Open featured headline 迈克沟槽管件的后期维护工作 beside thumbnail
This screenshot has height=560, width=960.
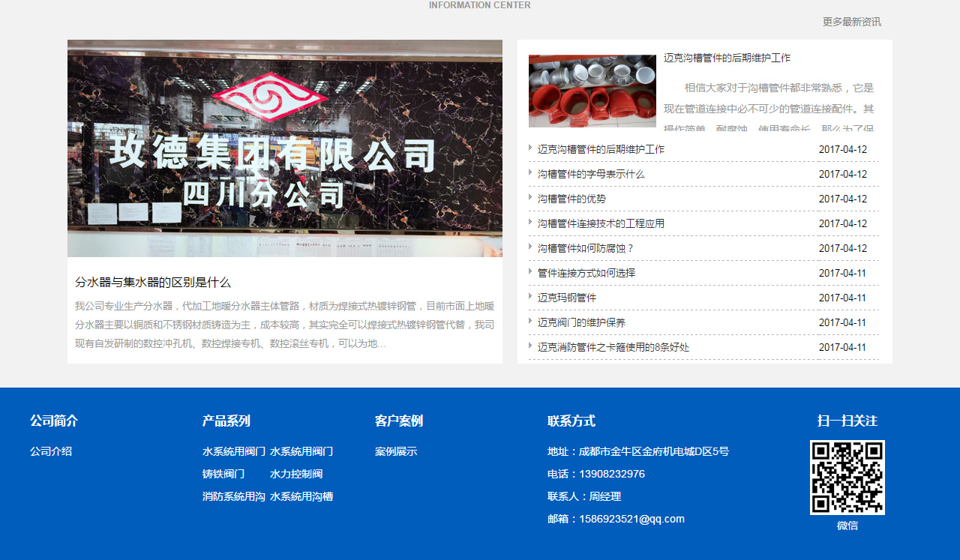click(727, 58)
